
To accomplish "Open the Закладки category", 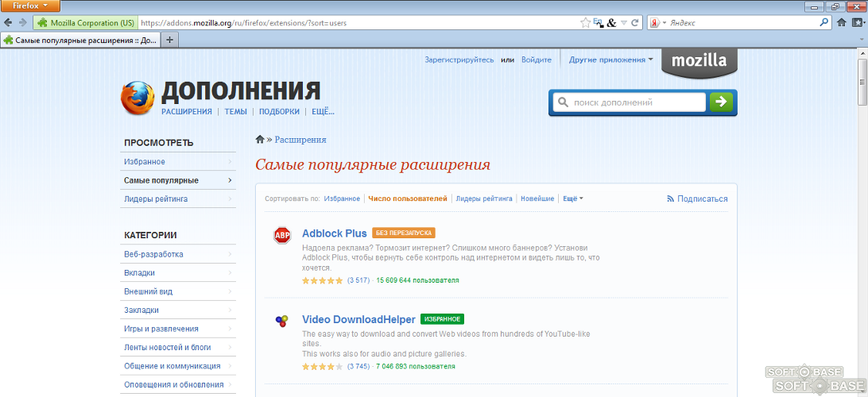I will tap(178, 310).
